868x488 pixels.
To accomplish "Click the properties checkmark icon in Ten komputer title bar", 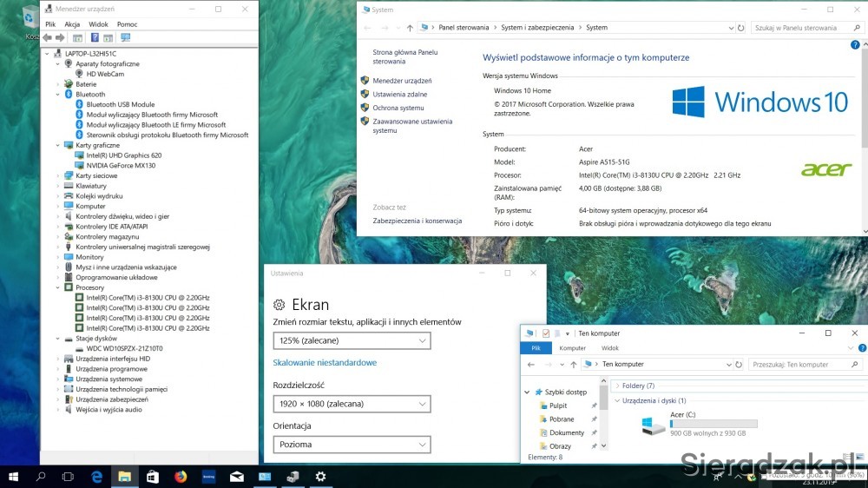I will [x=546, y=333].
